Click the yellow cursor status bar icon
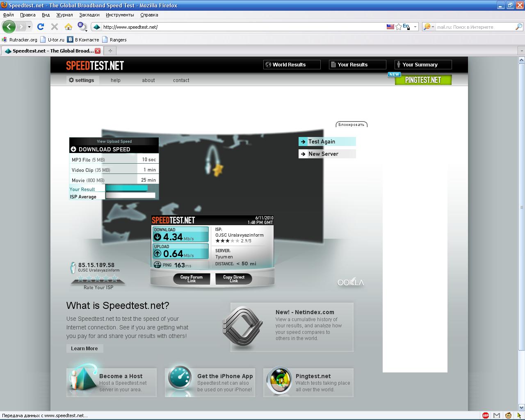Viewport: 525px width, 420px height. click(x=519, y=415)
